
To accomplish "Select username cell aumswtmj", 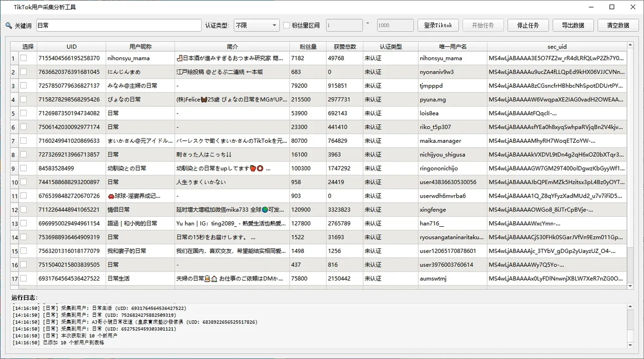I will pyautogui.click(x=452, y=278).
